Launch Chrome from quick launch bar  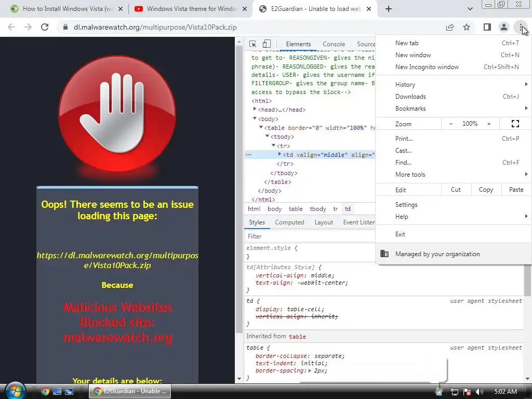click(x=45, y=392)
